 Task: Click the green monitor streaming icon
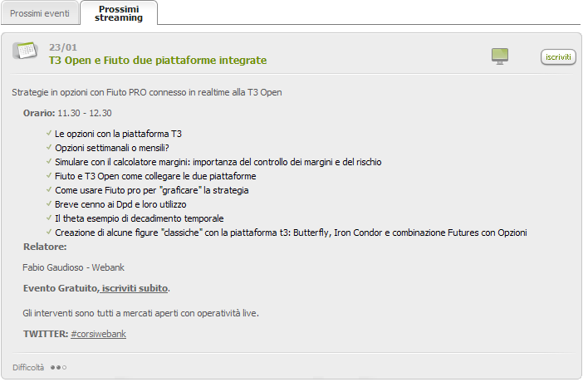[x=500, y=56]
